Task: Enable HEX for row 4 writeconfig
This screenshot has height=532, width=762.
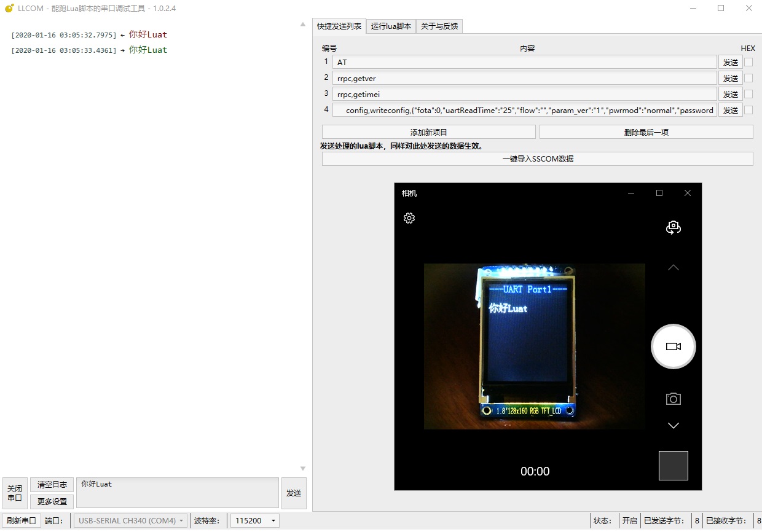Action: tap(748, 110)
